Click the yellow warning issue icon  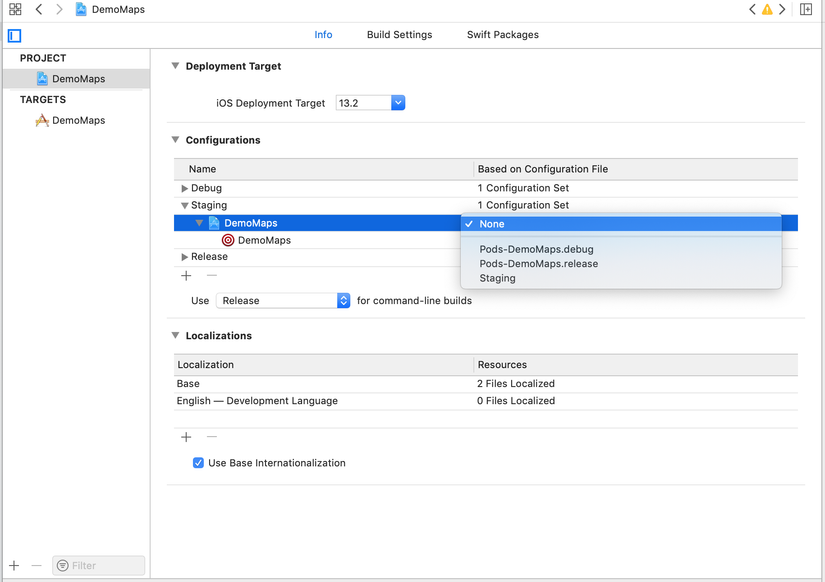tap(767, 10)
